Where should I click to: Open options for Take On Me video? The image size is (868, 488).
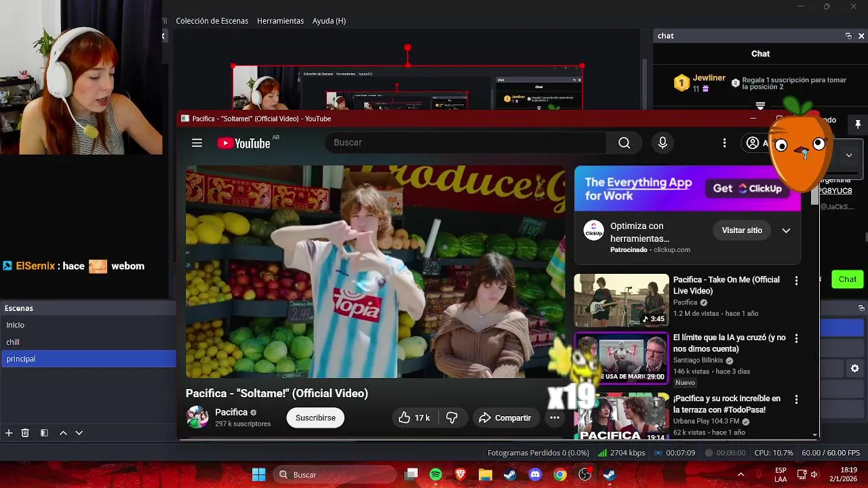tap(796, 281)
